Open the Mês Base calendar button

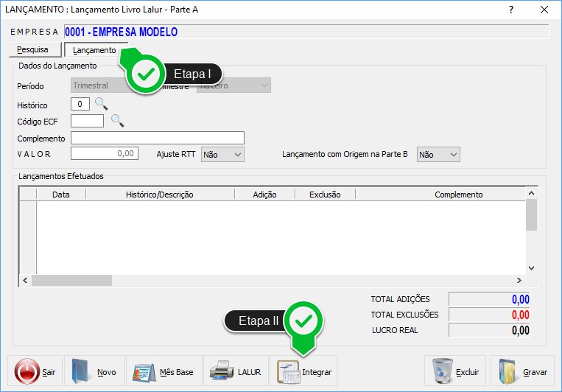tap(162, 372)
